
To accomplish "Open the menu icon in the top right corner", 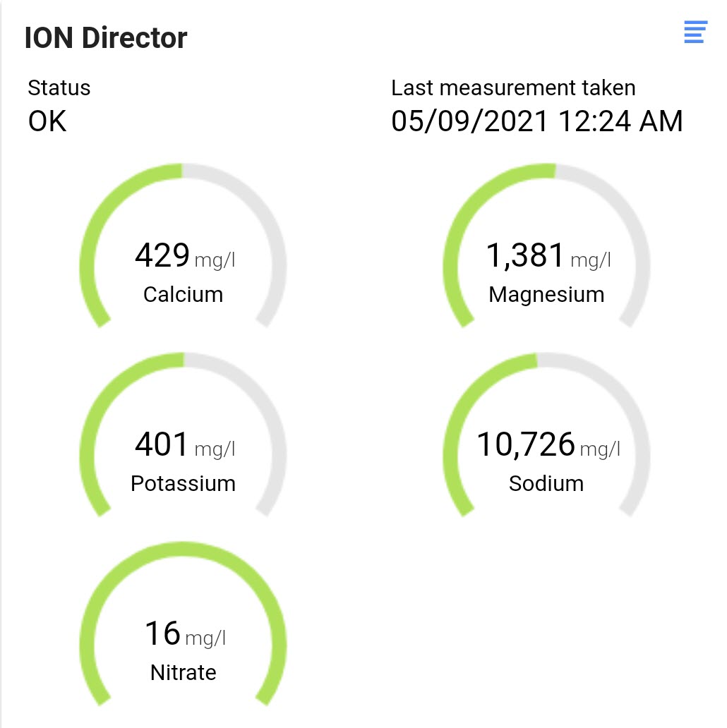I will 695,32.
